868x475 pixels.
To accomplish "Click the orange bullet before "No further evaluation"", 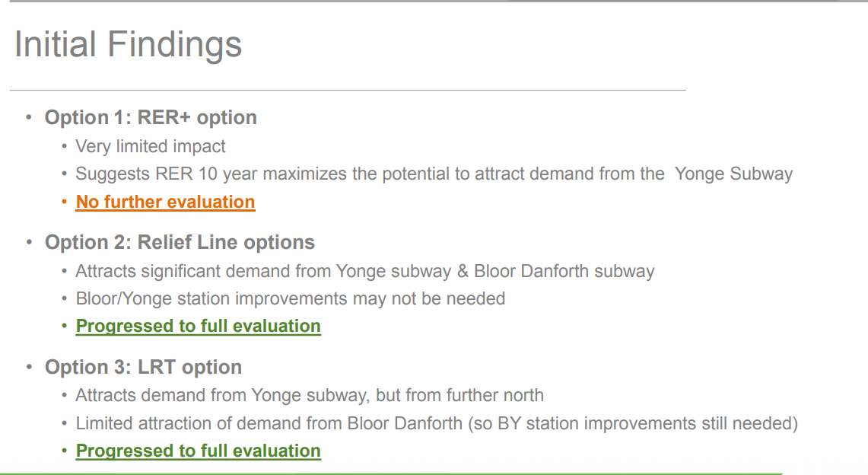I will 65,202.
